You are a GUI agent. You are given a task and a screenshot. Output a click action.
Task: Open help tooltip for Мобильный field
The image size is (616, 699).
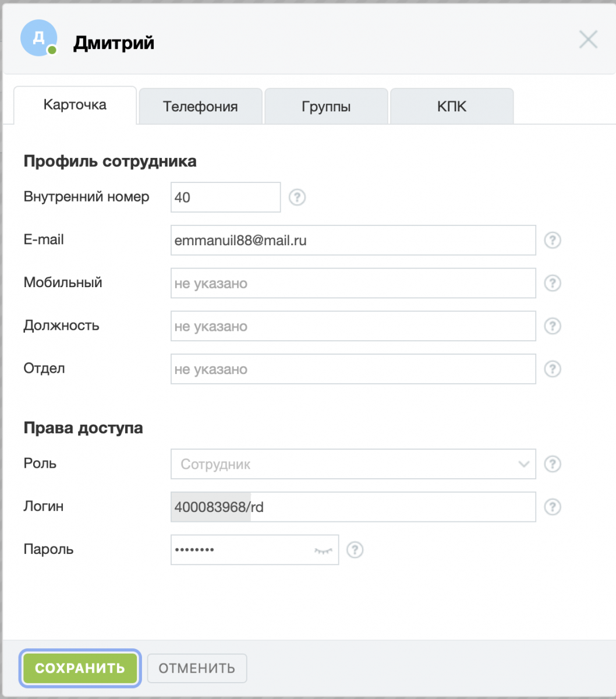point(552,283)
